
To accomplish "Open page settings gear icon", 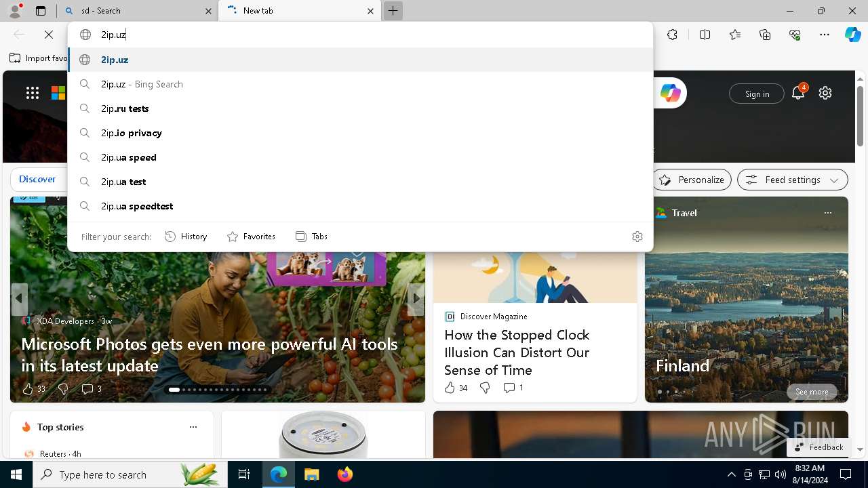I will click(x=825, y=93).
